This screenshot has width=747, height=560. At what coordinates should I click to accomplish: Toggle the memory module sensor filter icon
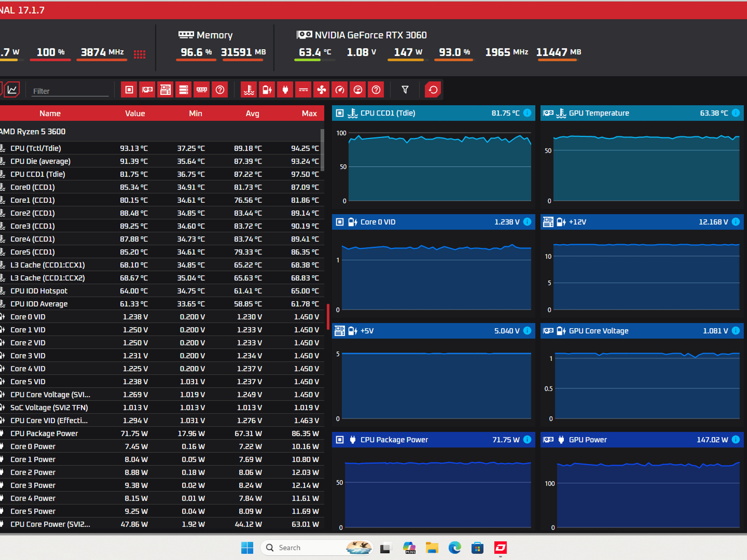pos(202,90)
